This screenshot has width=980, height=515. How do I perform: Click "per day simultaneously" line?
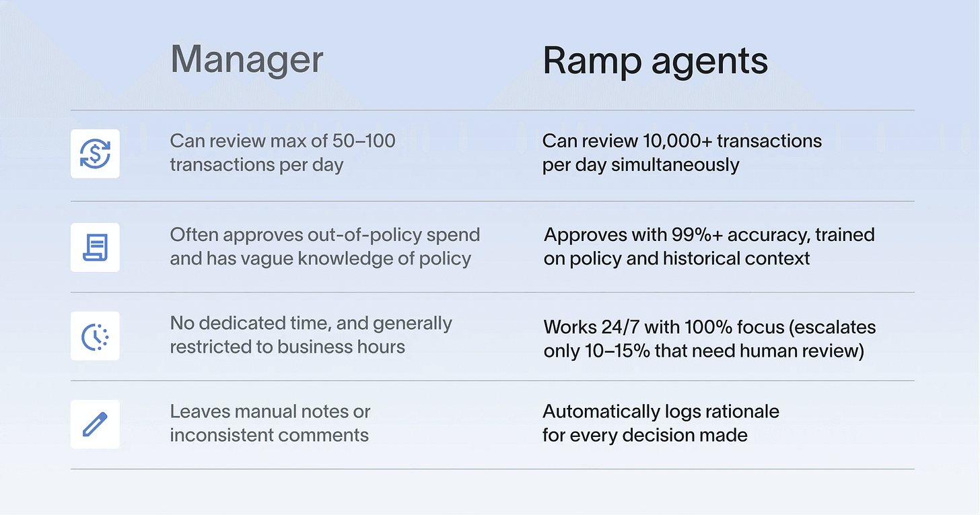click(x=641, y=165)
